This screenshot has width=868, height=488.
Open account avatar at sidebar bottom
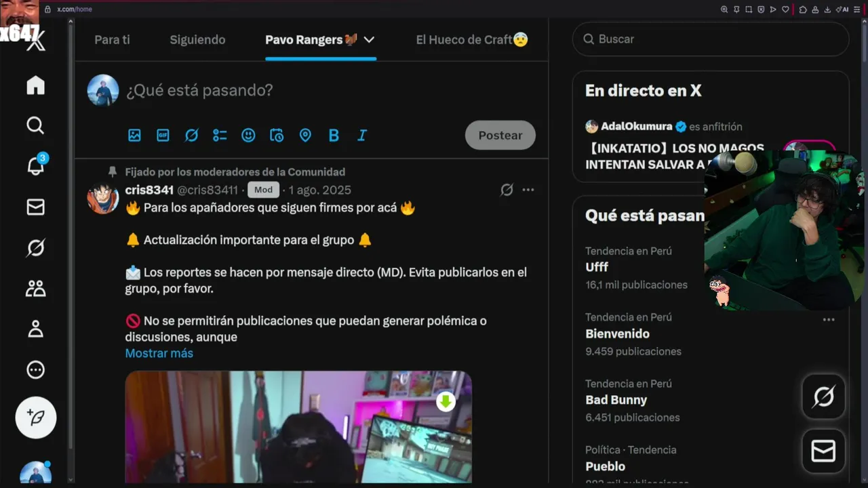35,473
